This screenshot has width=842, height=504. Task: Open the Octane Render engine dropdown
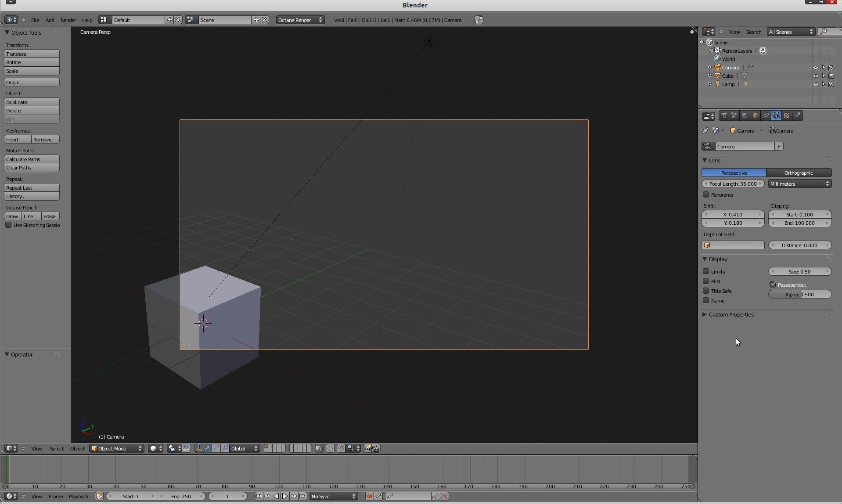[x=300, y=20]
